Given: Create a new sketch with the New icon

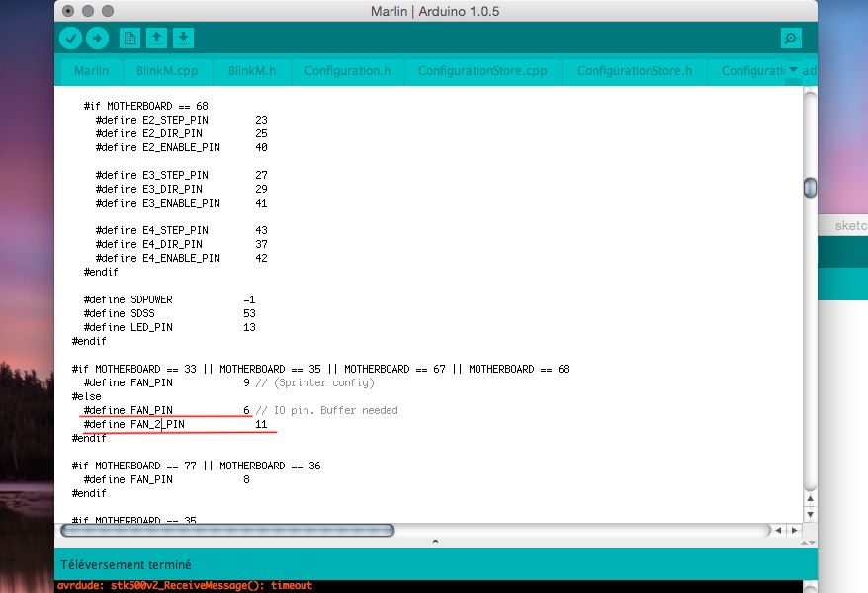Looking at the screenshot, I should point(130,39).
